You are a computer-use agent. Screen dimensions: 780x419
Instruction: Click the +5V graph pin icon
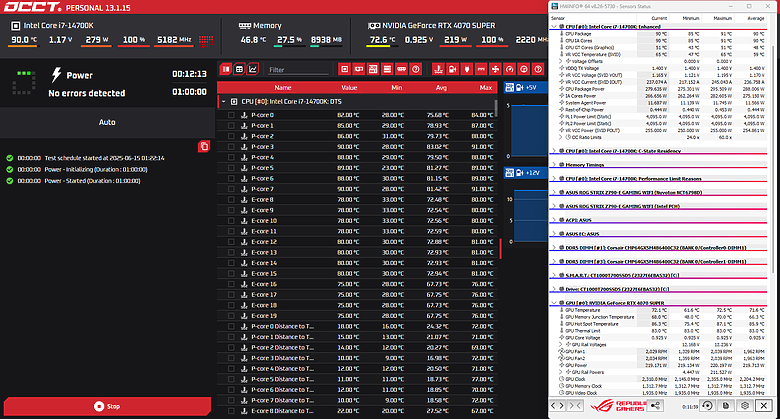(x=519, y=88)
